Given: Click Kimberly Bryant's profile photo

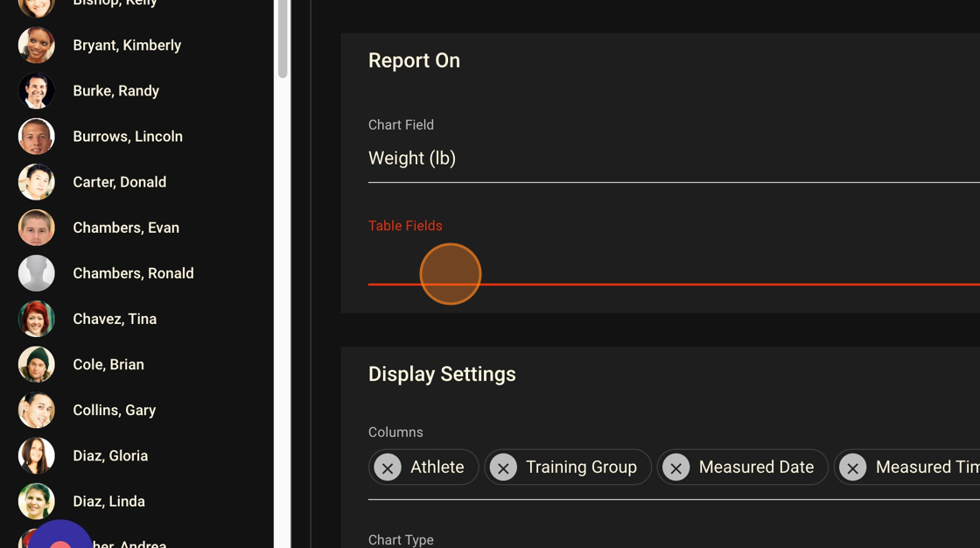Looking at the screenshot, I should tap(36, 45).
